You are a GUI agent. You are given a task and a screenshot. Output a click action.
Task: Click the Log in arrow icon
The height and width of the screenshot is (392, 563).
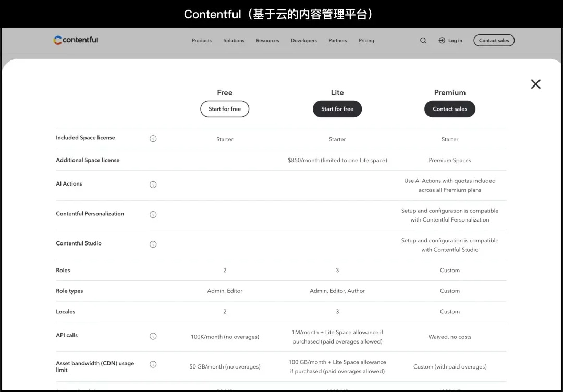point(442,41)
